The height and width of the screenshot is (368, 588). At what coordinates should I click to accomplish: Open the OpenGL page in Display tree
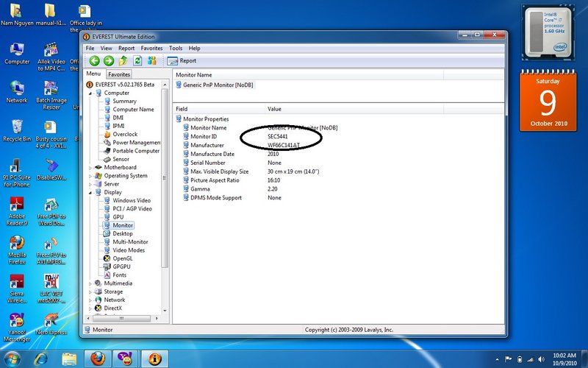coord(123,258)
